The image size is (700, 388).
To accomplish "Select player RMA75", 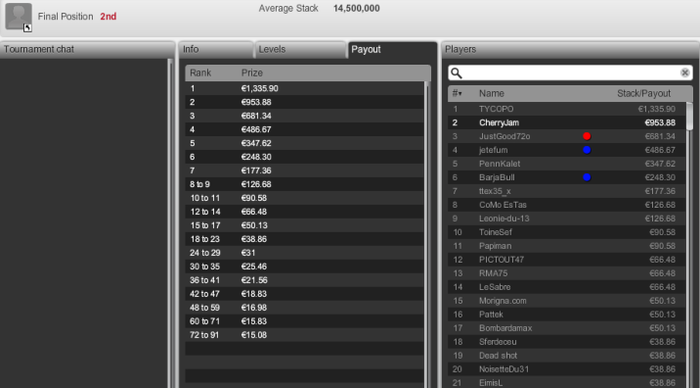I will pos(567,273).
